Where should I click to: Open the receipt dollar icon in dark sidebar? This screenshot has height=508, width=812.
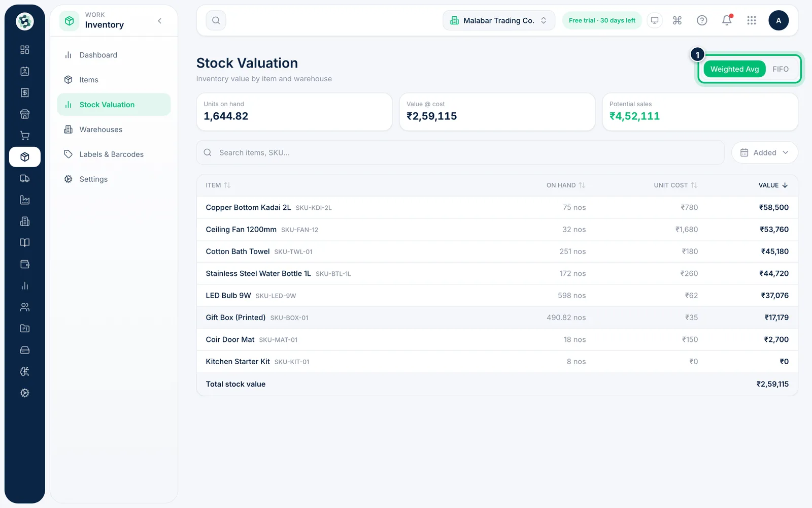pos(24,92)
